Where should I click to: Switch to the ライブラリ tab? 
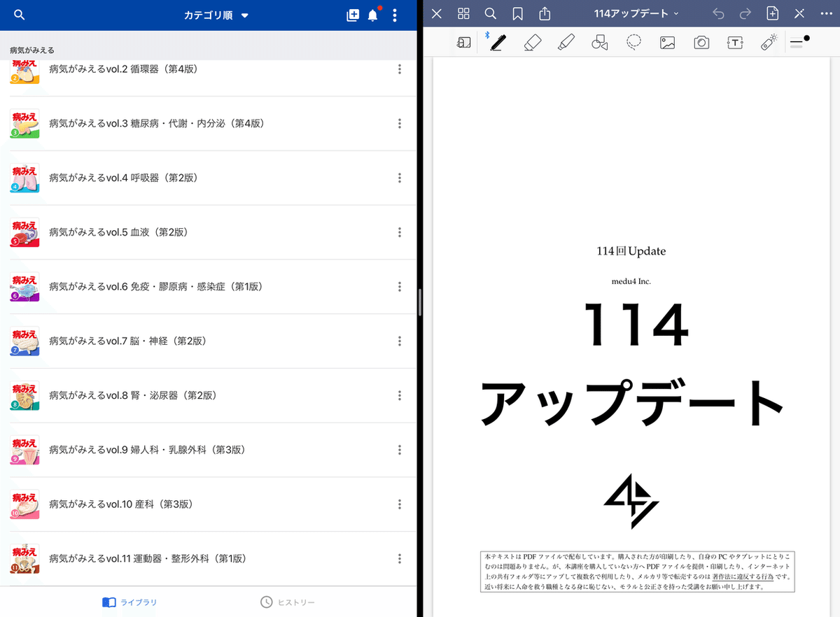click(x=129, y=602)
